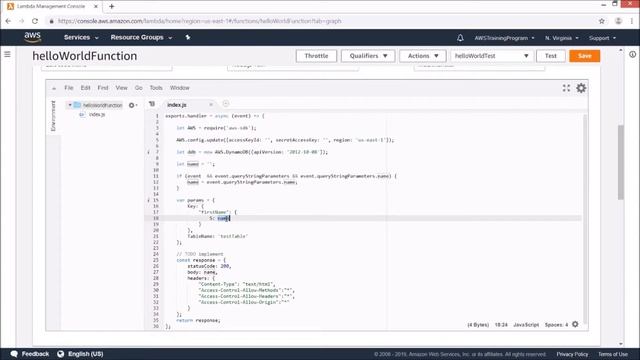
Task: Click the 'return response;' line
Action: click(198, 320)
